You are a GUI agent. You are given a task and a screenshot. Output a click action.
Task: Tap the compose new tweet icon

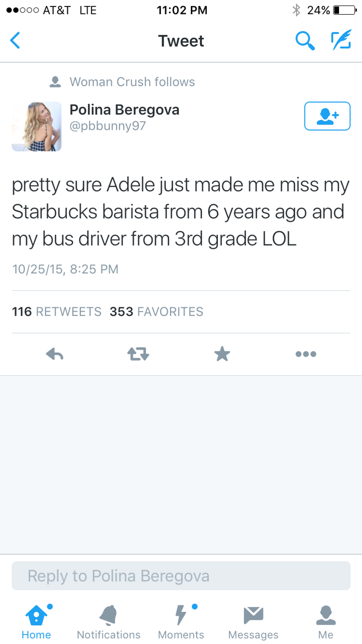pyautogui.click(x=341, y=40)
